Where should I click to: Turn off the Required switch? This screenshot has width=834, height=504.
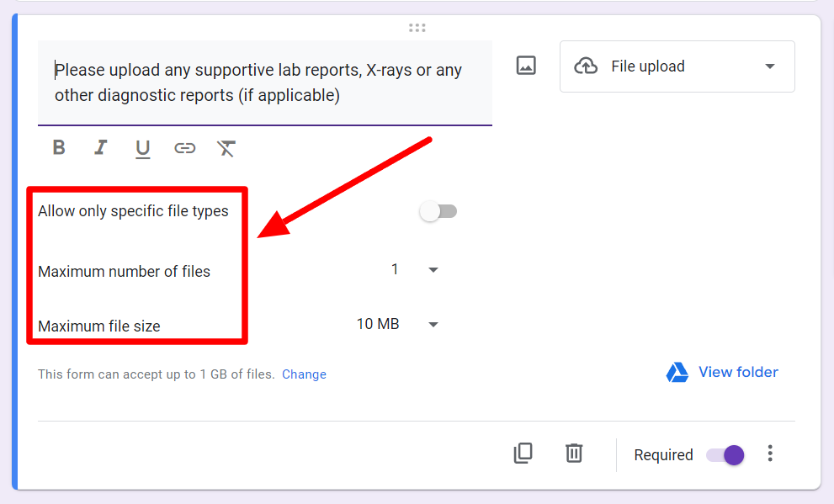click(725, 455)
